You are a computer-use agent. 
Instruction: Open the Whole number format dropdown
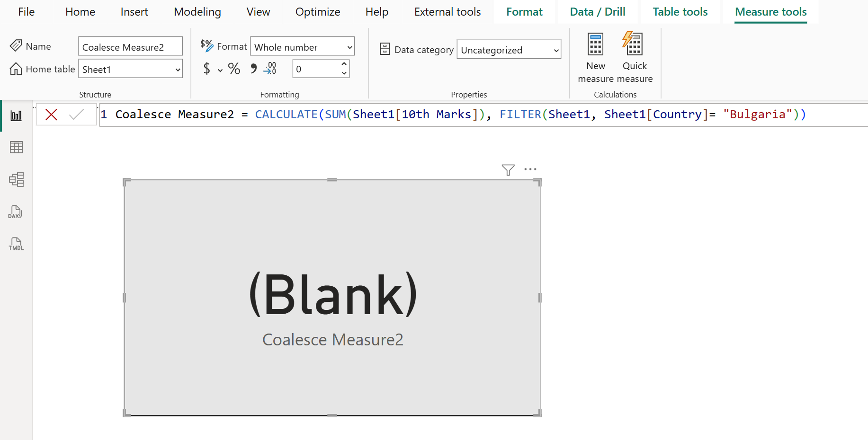pyautogui.click(x=302, y=46)
